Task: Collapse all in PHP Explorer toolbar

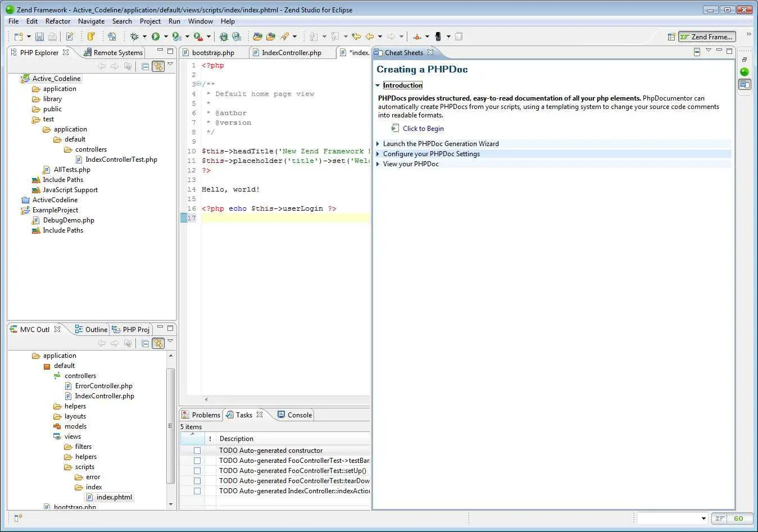Action: [x=145, y=66]
